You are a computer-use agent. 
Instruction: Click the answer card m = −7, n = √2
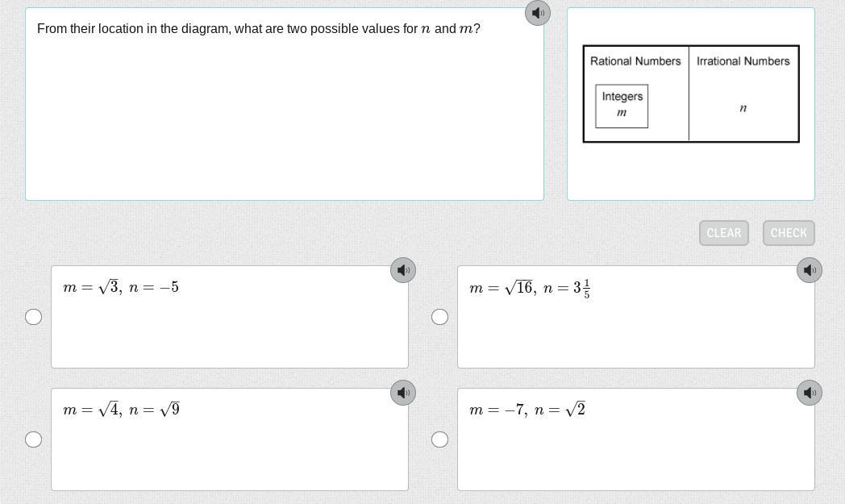[636, 439]
